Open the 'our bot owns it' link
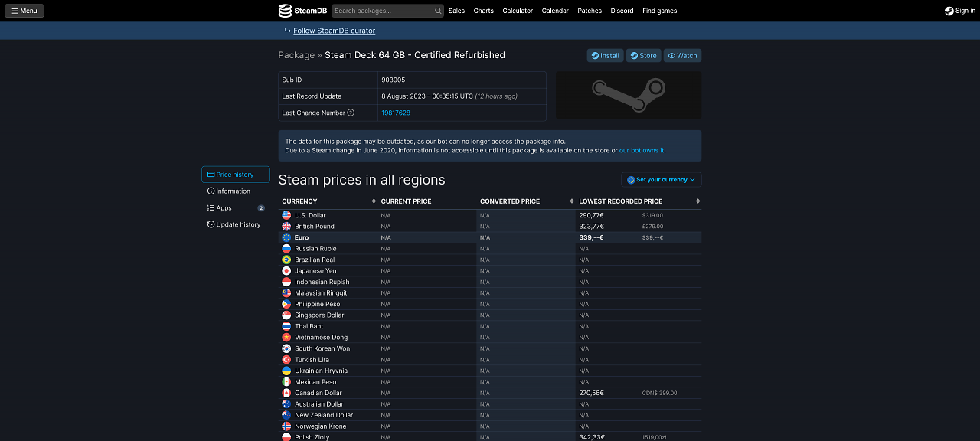The image size is (980, 441). [x=642, y=150]
